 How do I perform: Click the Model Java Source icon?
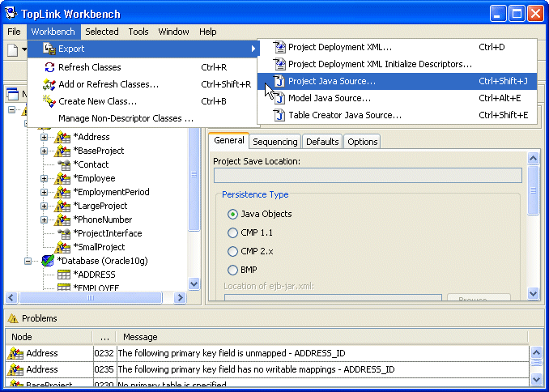(279, 99)
